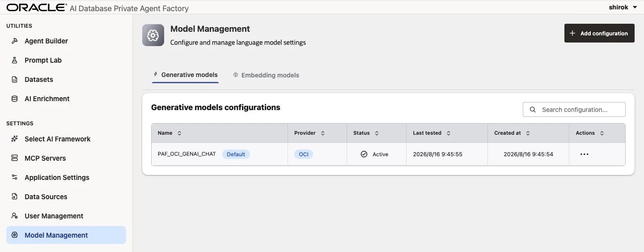Click the Default badge
644x252 pixels.
(x=236, y=154)
